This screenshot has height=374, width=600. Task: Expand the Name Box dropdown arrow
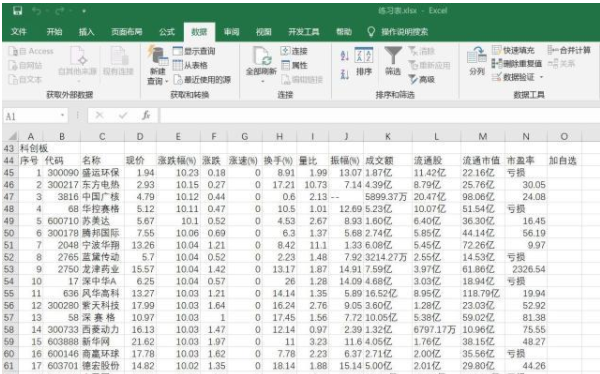62,116
